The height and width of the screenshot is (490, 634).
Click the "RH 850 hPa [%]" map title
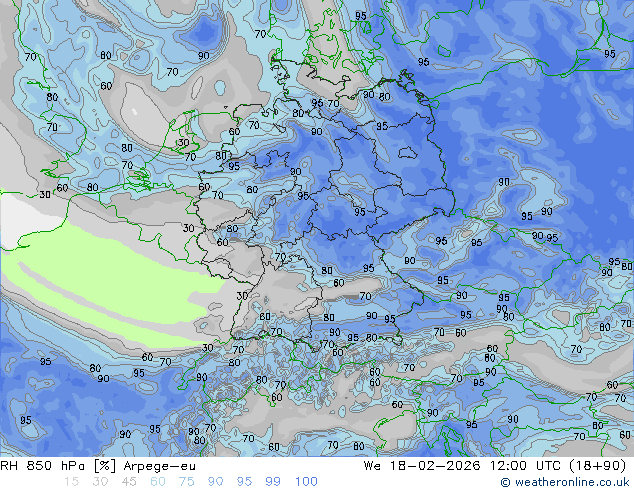tap(59, 466)
